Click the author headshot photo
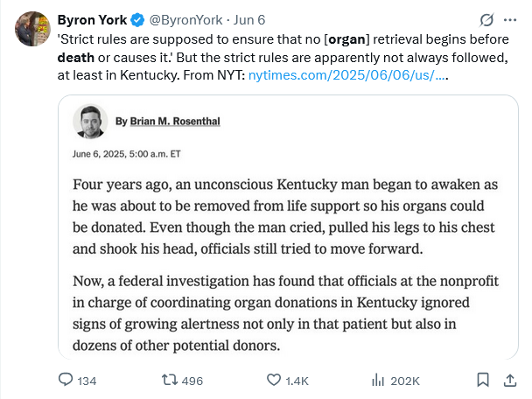 [x=90, y=122]
